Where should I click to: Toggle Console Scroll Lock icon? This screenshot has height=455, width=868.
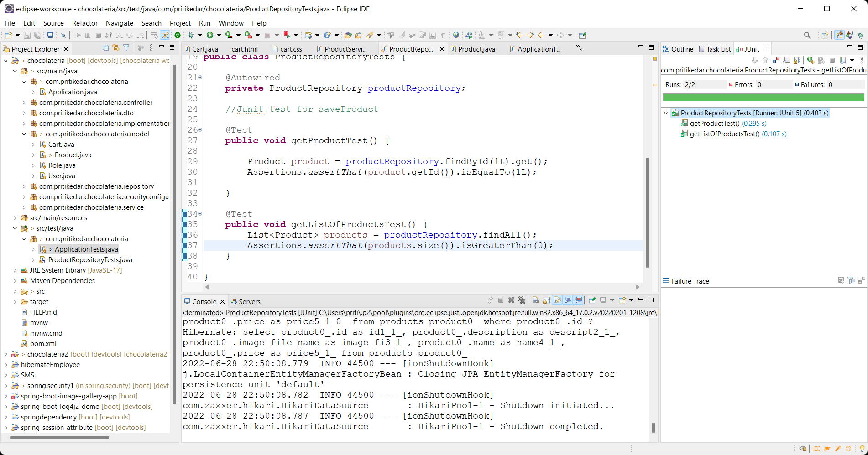[x=546, y=300]
